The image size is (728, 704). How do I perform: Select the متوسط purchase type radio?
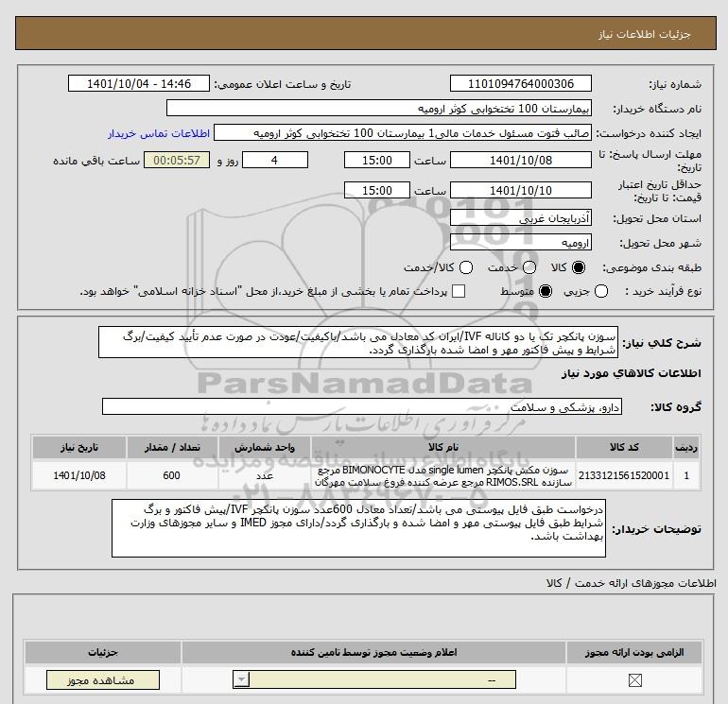[546, 291]
